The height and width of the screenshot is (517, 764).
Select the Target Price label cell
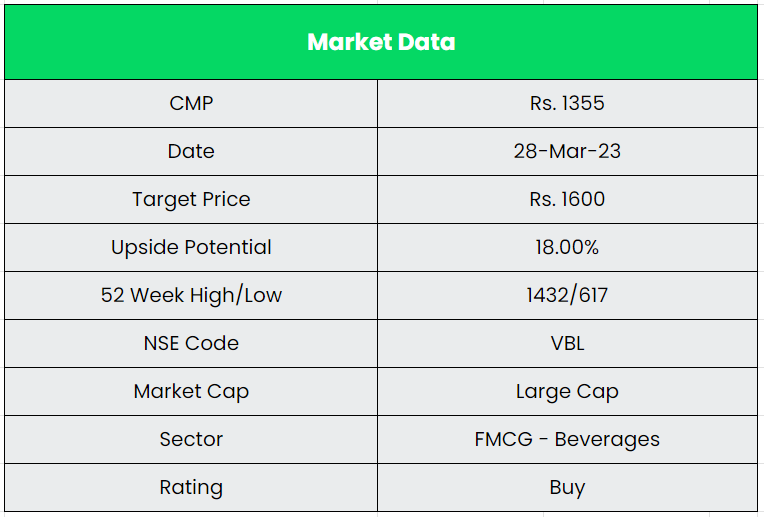(191, 199)
